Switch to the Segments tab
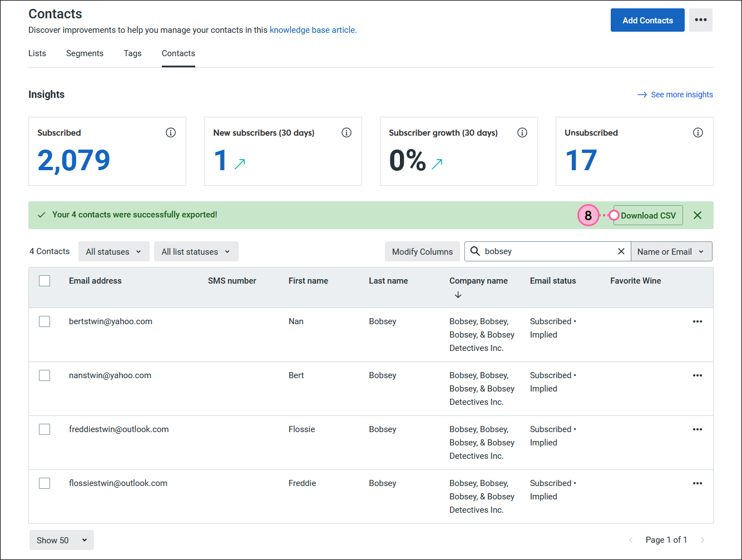The height and width of the screenshot is (560, 742). pos(85,53)
